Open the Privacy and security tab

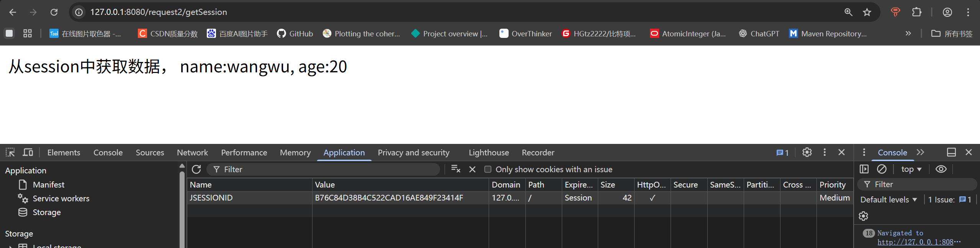(x=414, y=152)
